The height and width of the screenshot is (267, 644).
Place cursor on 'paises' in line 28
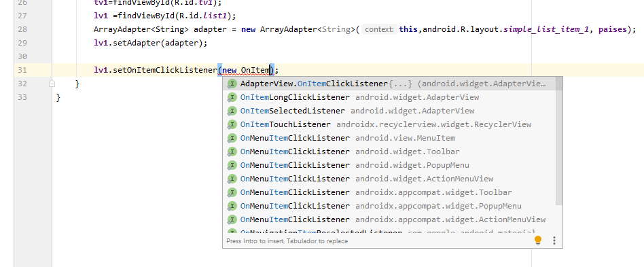(x=612, y=30)
